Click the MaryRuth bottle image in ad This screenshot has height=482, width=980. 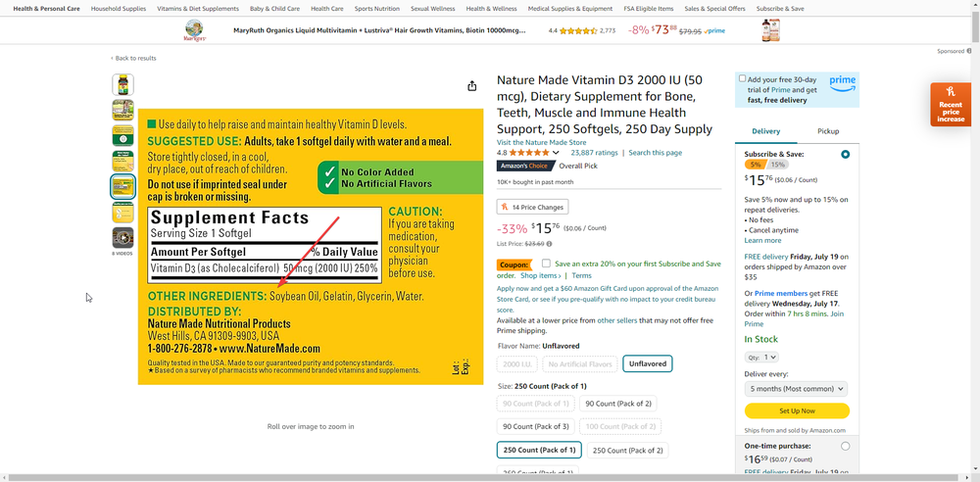[770, 30]
